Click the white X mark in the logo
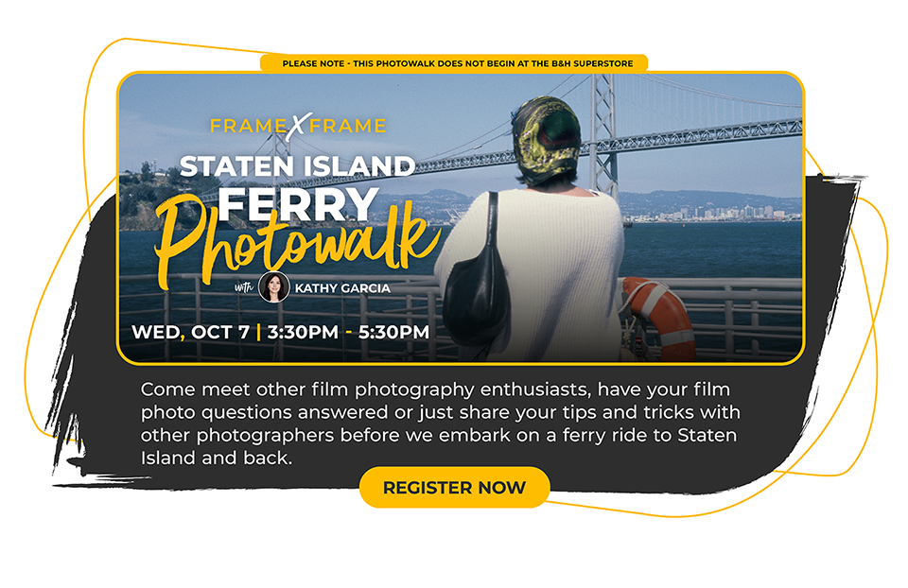908x588 pixels. pos(298,126)
